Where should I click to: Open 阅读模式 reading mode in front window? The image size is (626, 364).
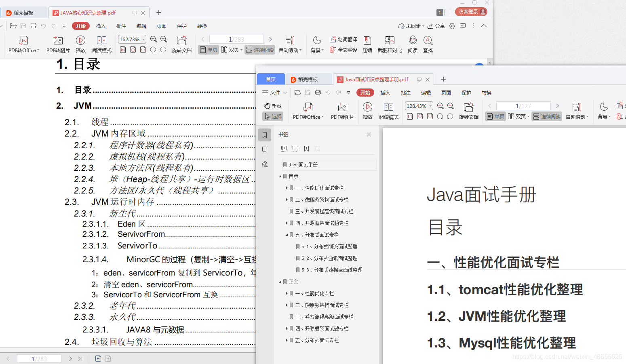click(388, 111)
